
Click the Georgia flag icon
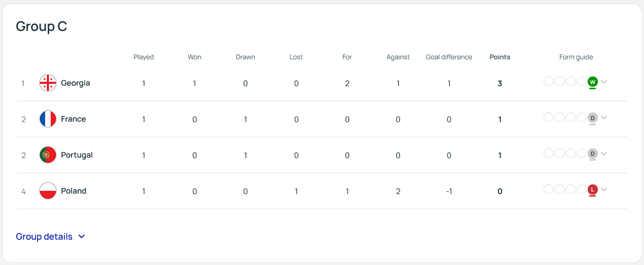click(x=48, y=83)
